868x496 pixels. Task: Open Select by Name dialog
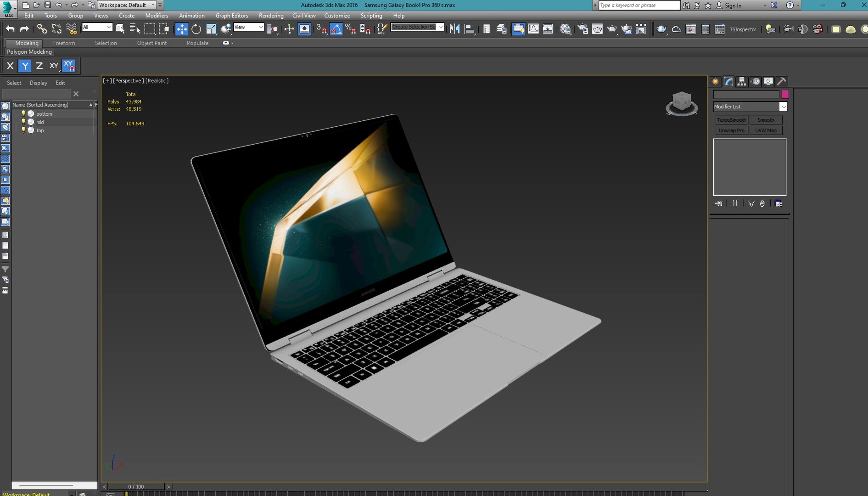135,29
